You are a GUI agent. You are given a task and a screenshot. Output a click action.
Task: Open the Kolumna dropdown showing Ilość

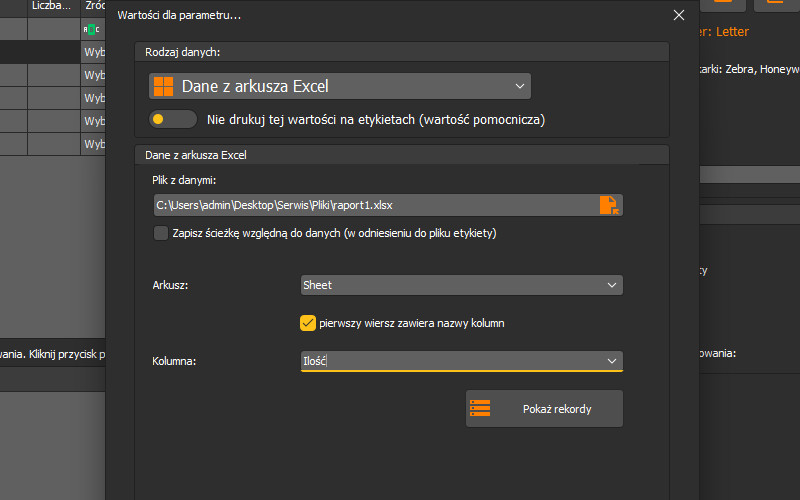click(x=461, y=361)
